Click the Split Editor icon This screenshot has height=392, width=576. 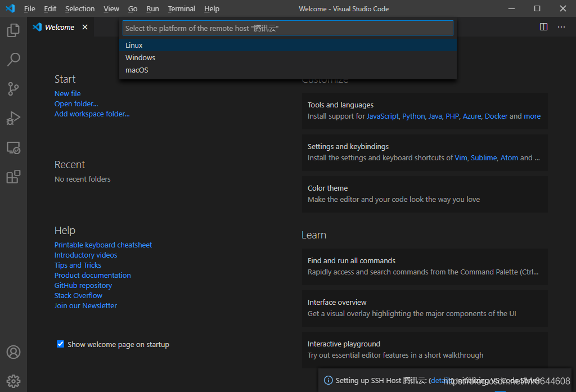pyautogui.click(x=543, y=26)
